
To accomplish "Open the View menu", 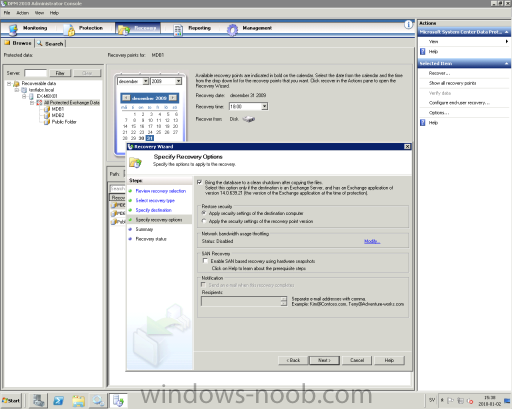I will 39,13.
